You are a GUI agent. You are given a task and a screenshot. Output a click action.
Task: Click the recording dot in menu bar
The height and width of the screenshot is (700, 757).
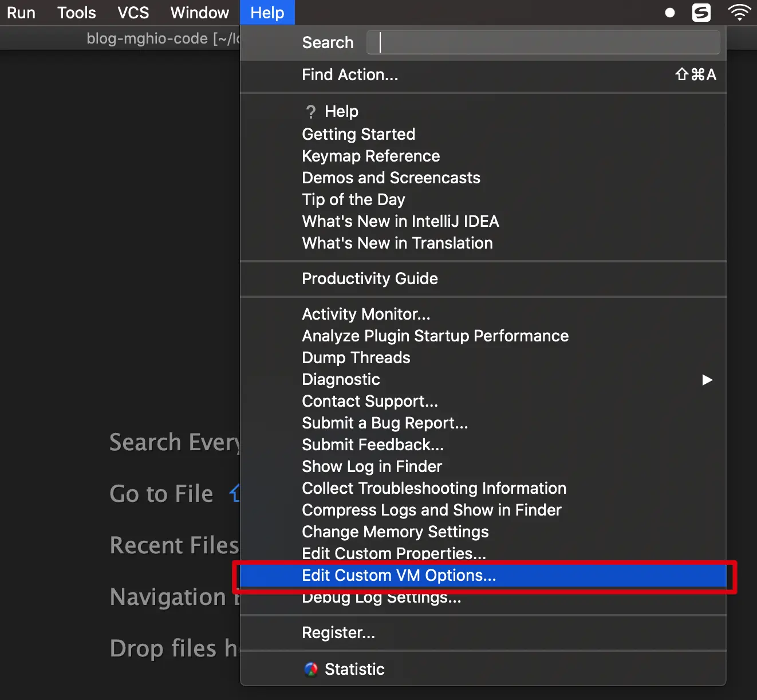[669, 12]
